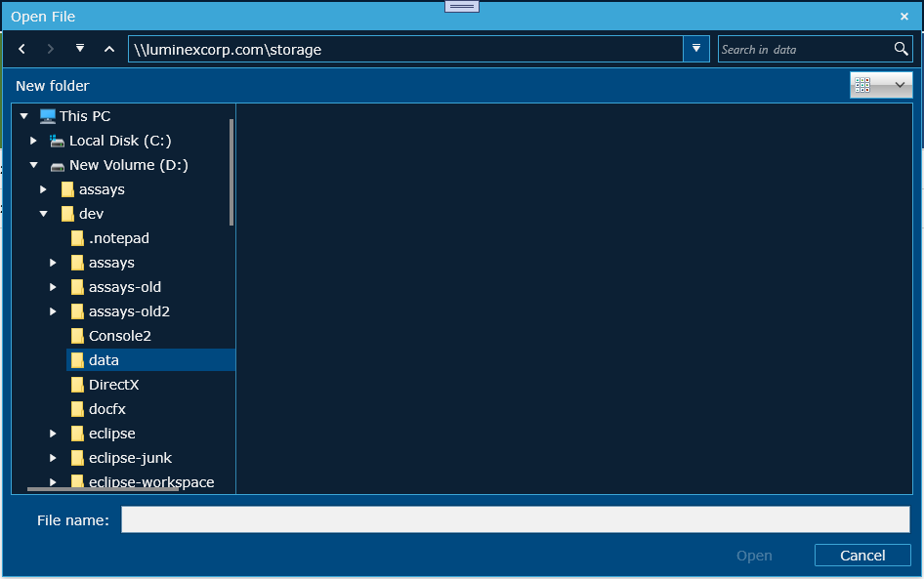Expand the assays-old folder

pyautogui.click(x=53, y=287)
